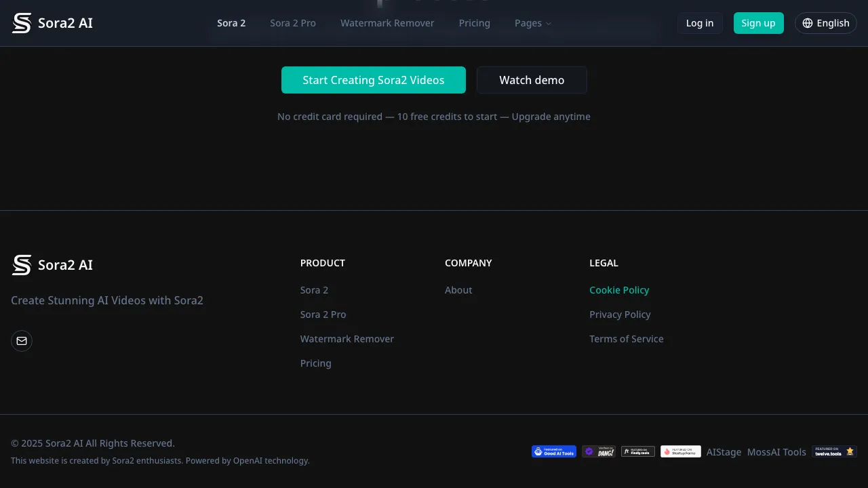Open the About page from footer
This screenshot has width=868, height=488.
click(458, 290)
